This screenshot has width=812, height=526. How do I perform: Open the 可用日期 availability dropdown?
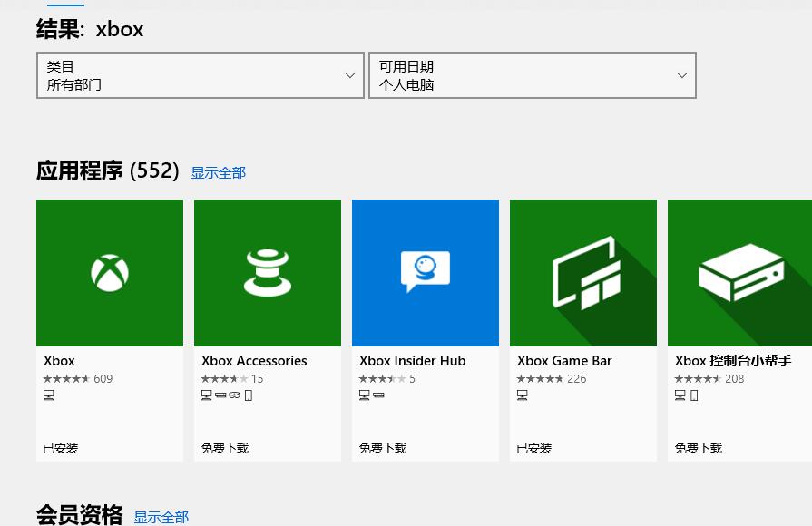(532, 75)
